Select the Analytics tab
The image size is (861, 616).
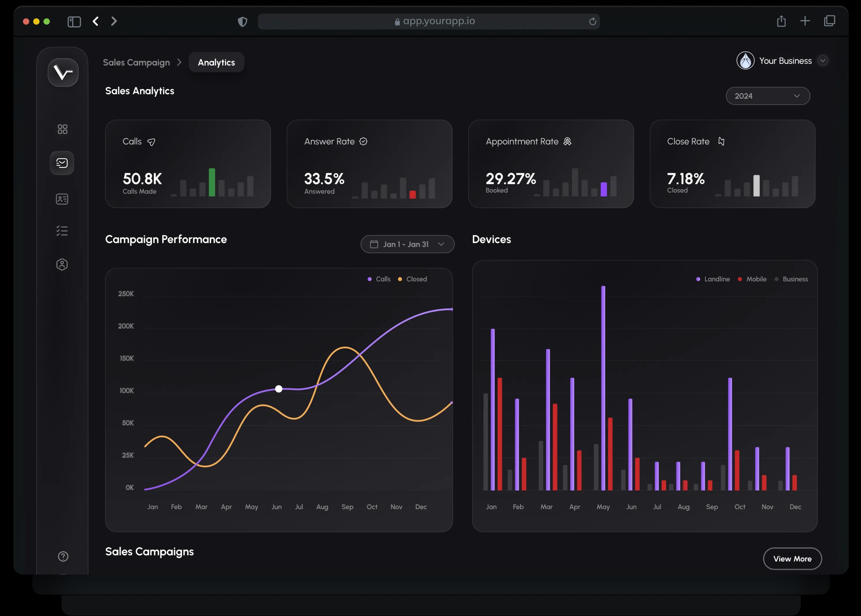point(216,63)
